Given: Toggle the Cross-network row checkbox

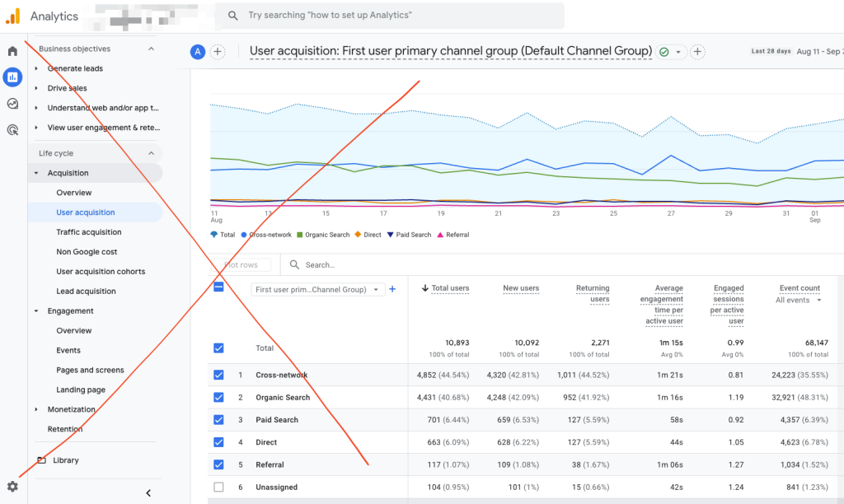Looking at the screenshot, I should 218,375.
